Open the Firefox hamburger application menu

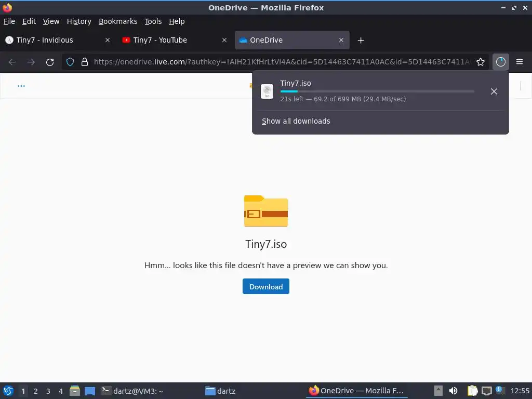(520, 62)
